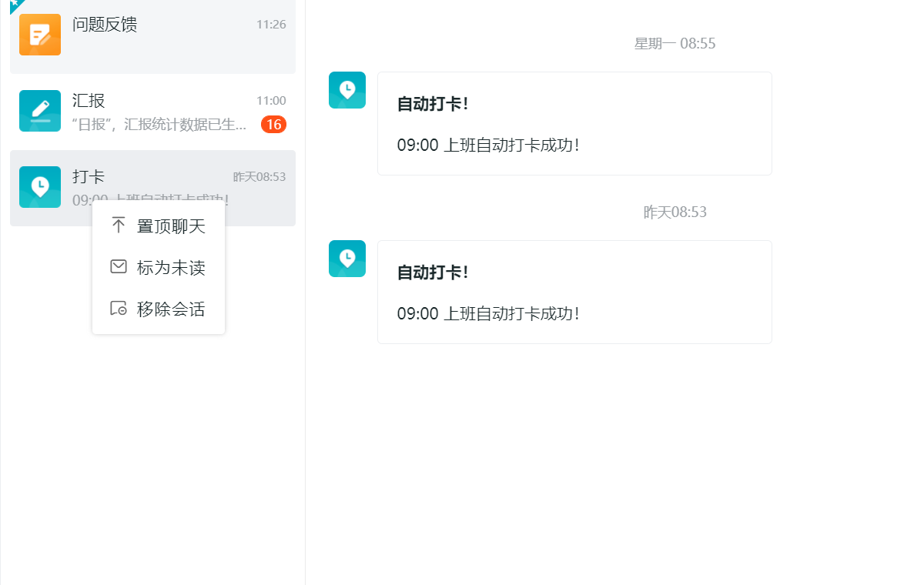This screenshot has height=585, width=924.
Task: Click the 打卡 avatar beside the 昨天08:53 message
Action: [x=347, y=259]
